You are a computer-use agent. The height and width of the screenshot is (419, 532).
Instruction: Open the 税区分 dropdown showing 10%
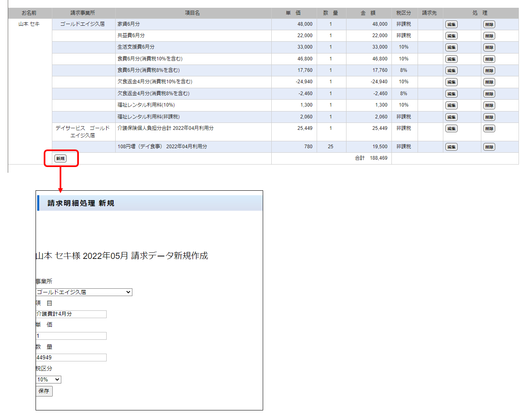pos(48,380)
